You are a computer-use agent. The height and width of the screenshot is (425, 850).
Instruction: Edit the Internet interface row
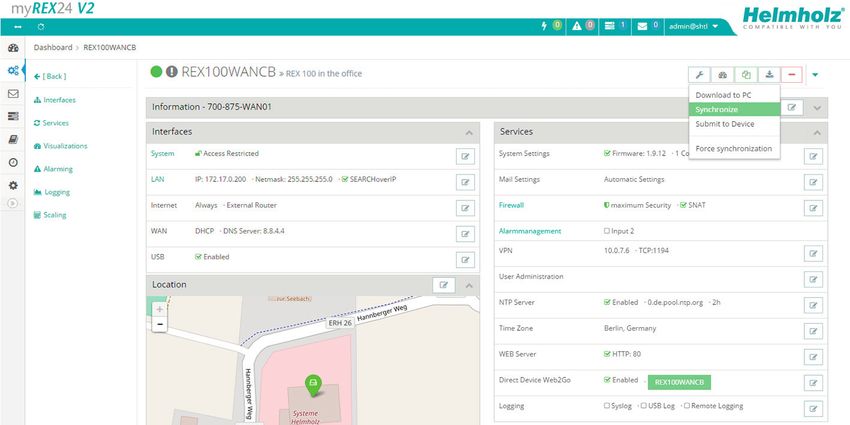[465, 208]
